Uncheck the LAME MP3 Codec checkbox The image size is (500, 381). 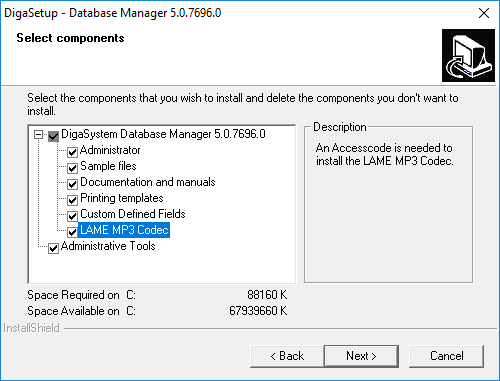click(x=72, y=231)
